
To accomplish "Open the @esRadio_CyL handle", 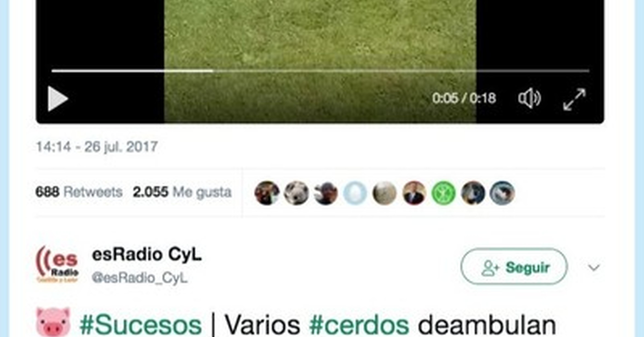I will click(x=140, y=278).
